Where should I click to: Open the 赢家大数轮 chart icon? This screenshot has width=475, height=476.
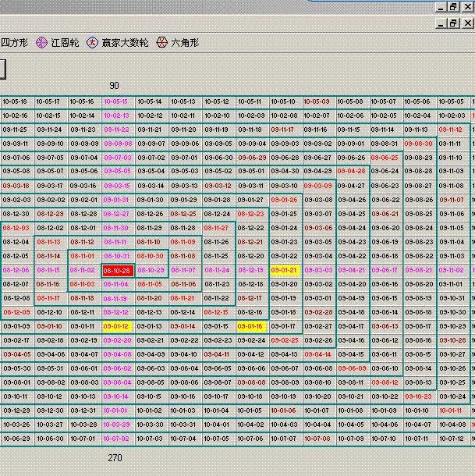[x=92, y=43]
